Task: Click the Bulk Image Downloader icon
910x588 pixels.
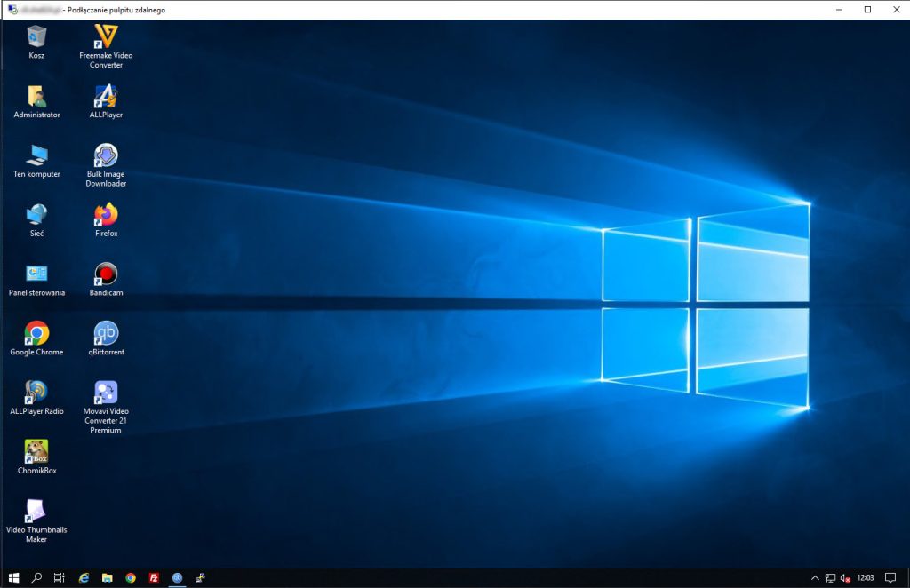Action: click(x=106, y=155)
